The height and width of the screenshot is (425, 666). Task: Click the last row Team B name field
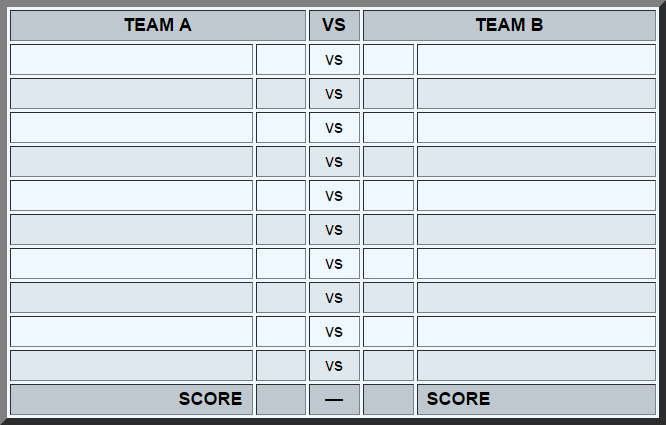[x=536, y=365]
